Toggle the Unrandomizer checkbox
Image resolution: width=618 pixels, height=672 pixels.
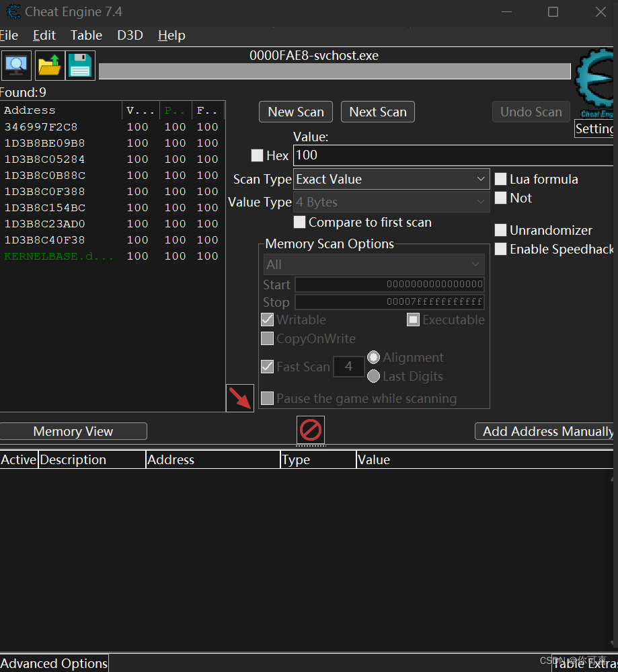[x=500, y=230]
